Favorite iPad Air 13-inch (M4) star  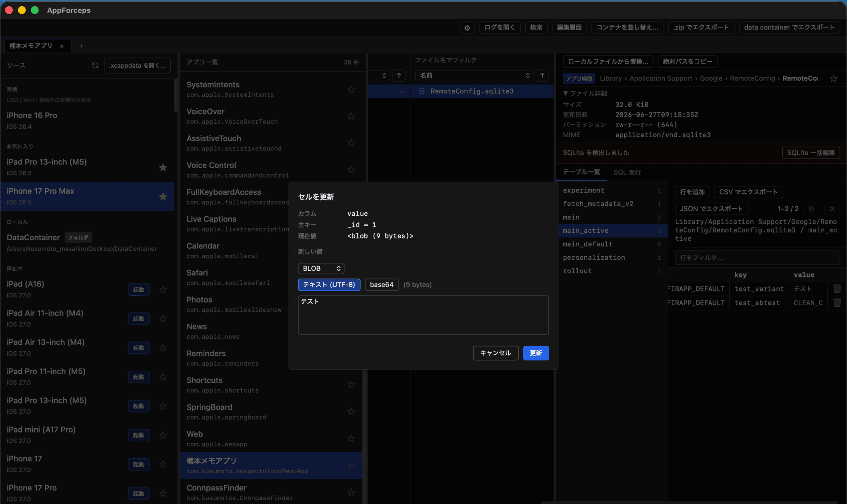[x=163, y=348]
